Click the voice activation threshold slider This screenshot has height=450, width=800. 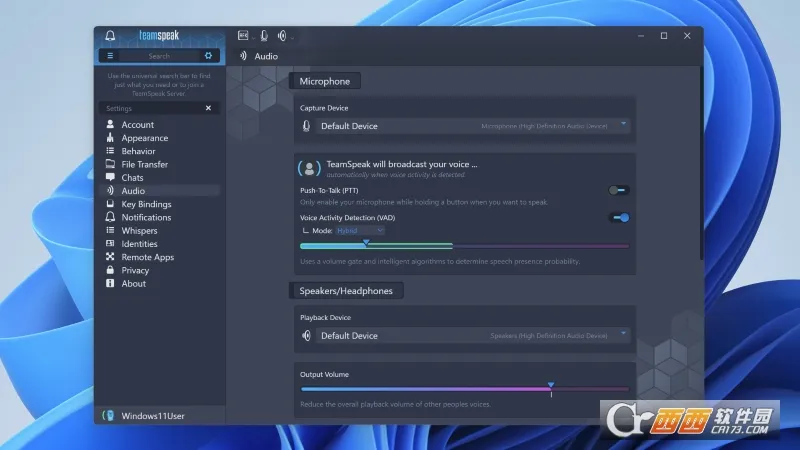464,246
